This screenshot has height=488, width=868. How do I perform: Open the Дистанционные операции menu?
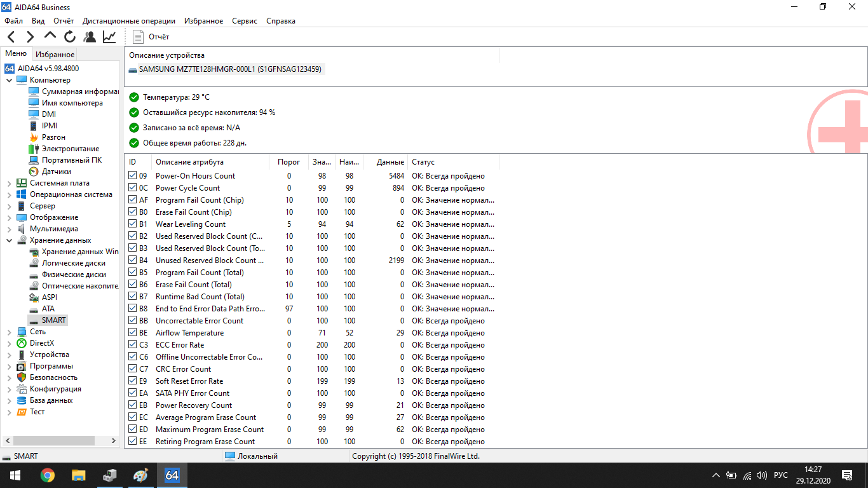pos(129,21)
